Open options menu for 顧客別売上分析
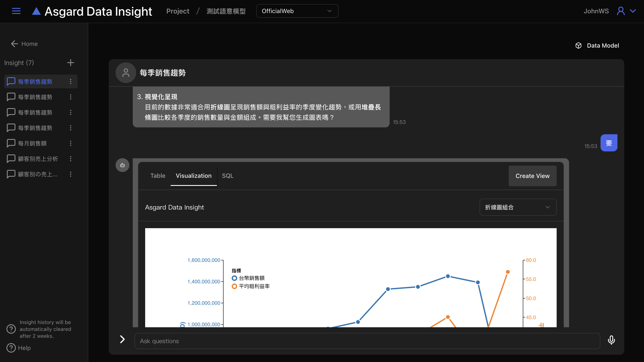 pyautogui.click(x=70, y=159)
